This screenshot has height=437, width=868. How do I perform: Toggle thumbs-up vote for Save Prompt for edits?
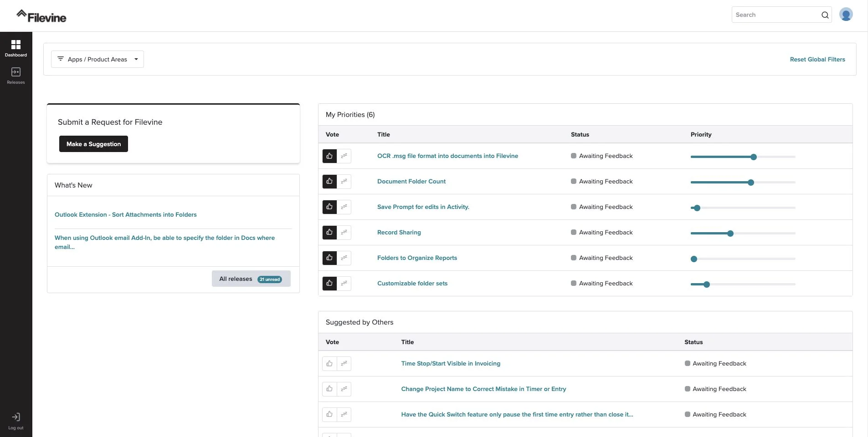pos(329,207)
